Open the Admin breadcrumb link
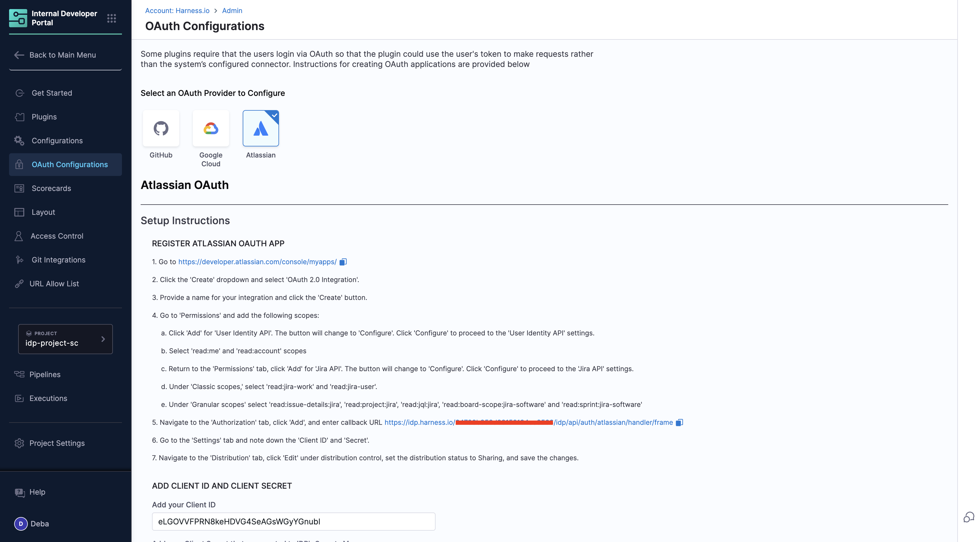Viewport: 980px width, 542px height. (232, 11)
